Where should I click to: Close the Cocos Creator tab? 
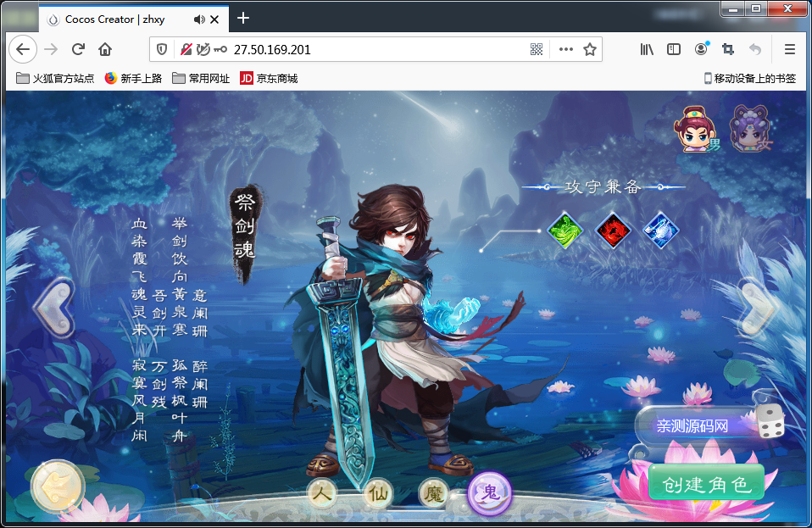pos(214,19)
